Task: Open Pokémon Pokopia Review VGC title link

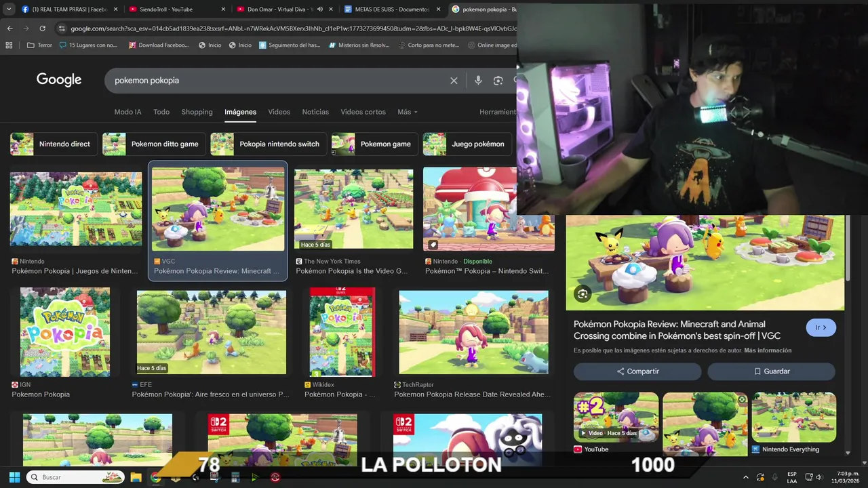Action: [x=677, y=329]
